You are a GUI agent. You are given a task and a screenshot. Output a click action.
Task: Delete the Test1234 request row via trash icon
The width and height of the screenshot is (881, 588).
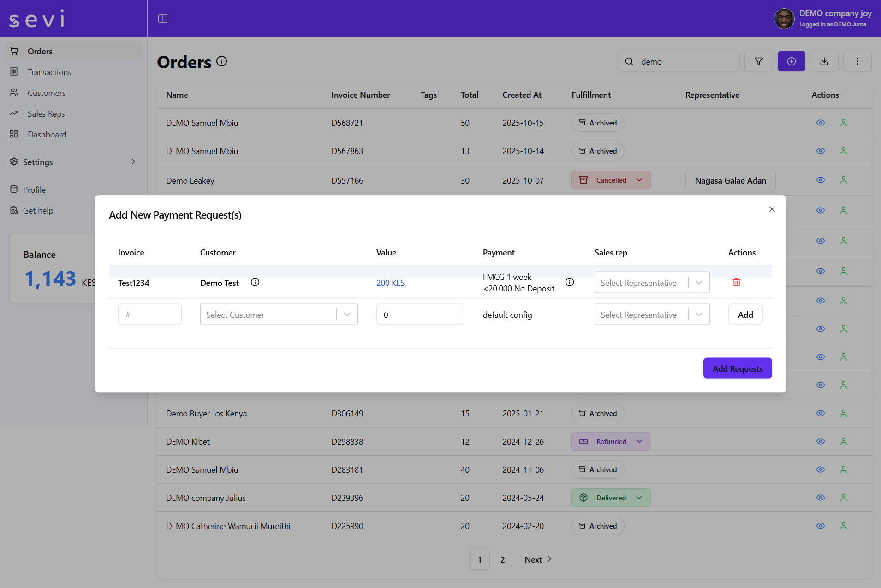coord(736,282)
